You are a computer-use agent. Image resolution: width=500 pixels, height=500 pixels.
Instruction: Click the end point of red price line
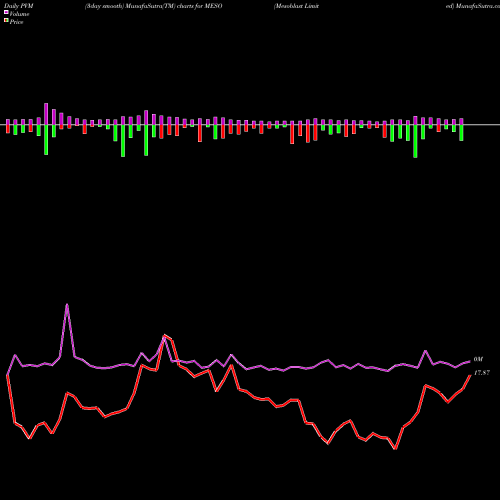pos(470,375)
